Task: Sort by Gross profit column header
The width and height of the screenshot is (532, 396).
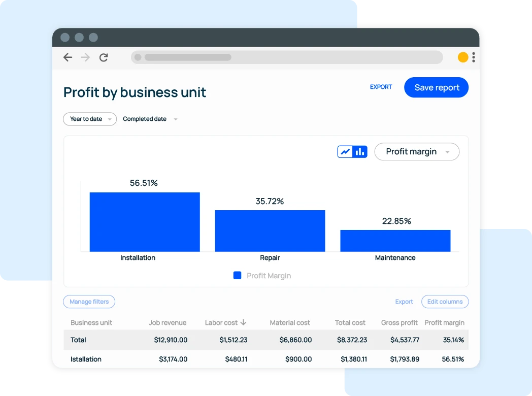Action: pos(400,323)
